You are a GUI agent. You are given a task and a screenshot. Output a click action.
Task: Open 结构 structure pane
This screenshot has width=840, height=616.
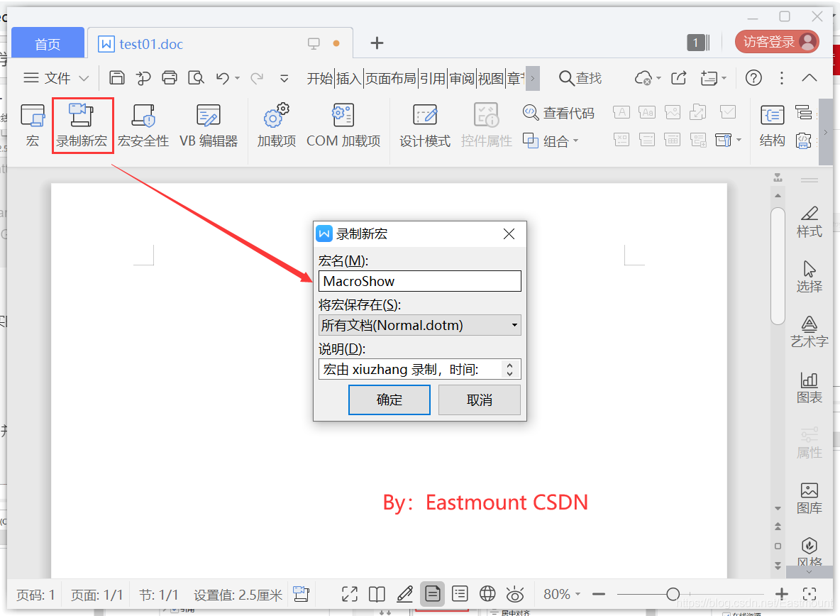point(772,126)
